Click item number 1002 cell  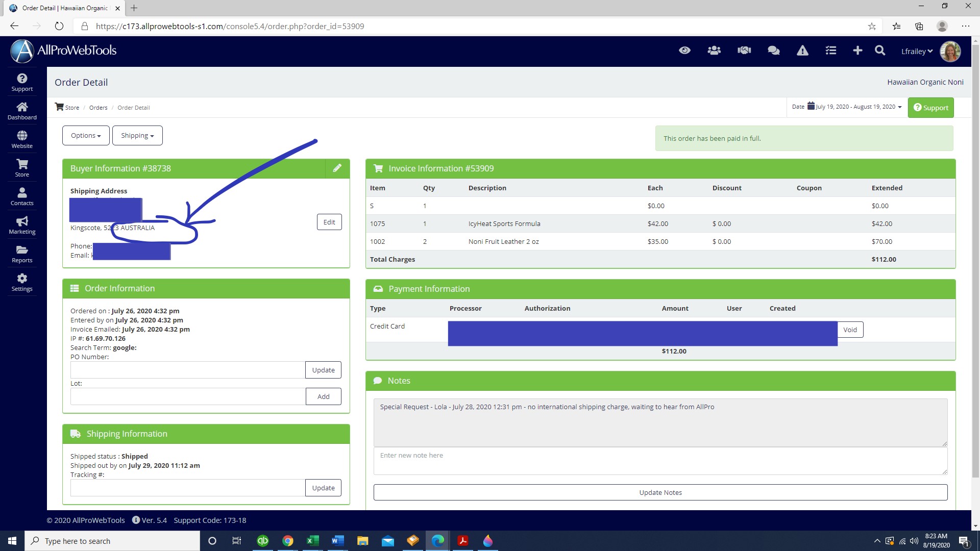pos(377,242)
